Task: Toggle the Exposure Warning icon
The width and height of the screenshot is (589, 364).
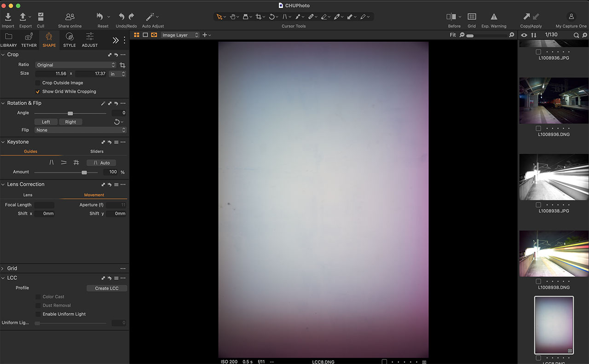Action: (x=494, y=17)
